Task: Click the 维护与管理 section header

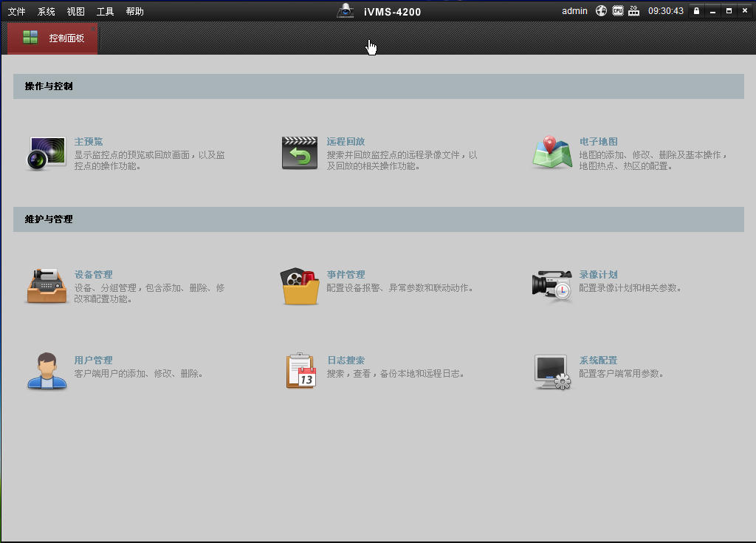Action: click(x=379, y=219)
